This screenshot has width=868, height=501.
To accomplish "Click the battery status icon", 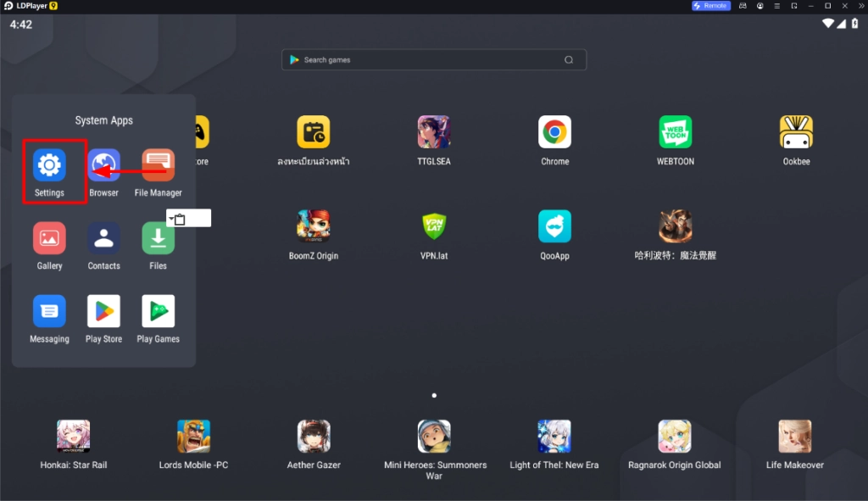I will (x=854, y=23).
